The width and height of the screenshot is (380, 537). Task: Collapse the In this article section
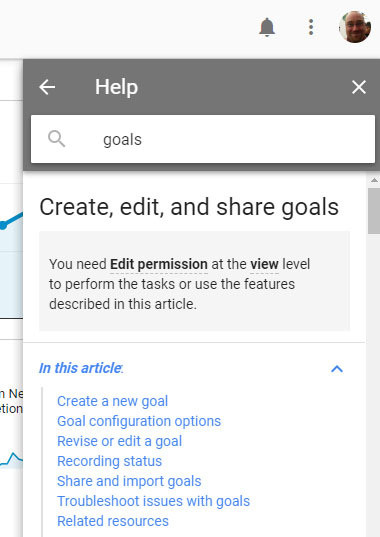pos(337,369)
